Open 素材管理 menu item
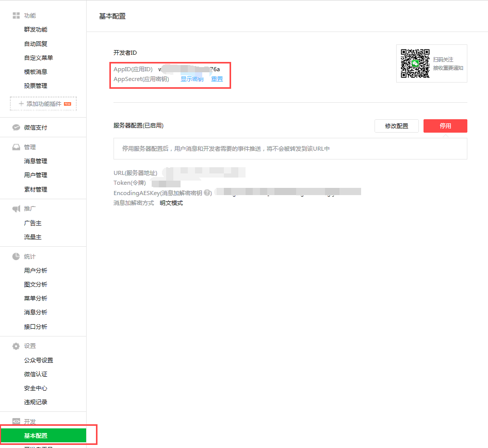 (x=36, y=189)
